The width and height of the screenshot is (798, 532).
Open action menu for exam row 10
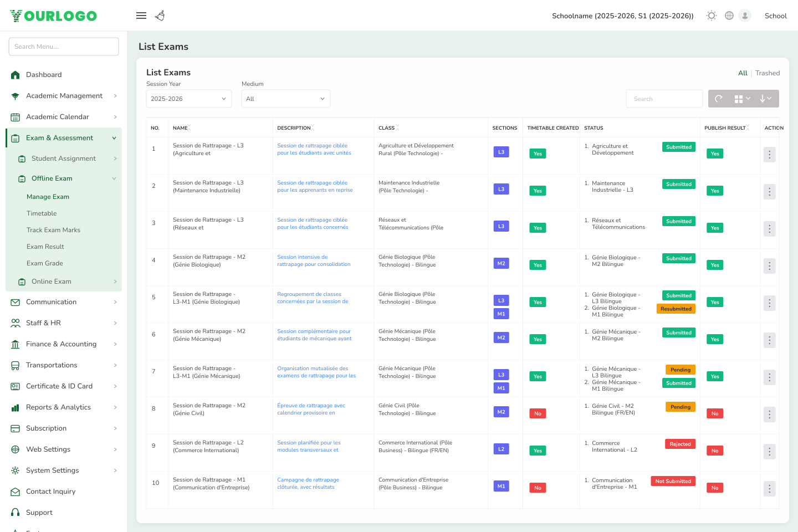tap(769, 489)
